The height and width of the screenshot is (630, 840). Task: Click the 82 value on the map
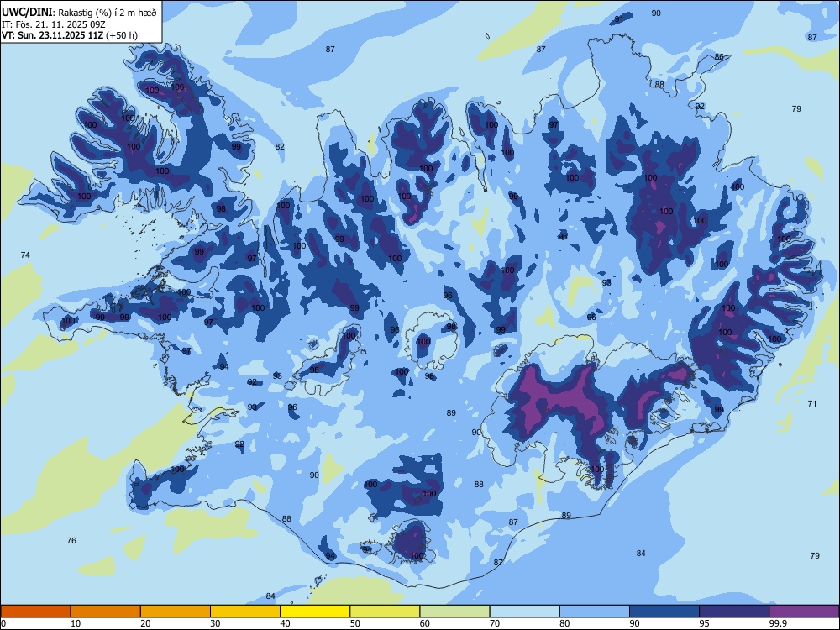point(280,147)
